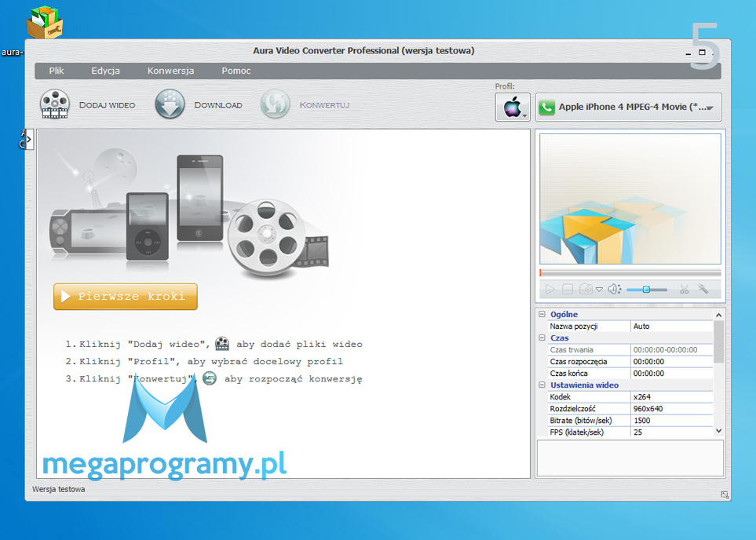Viewport: 756px width, 540px height.
Task: Click the video preview thumbnail
Action: tap(630, 199)
